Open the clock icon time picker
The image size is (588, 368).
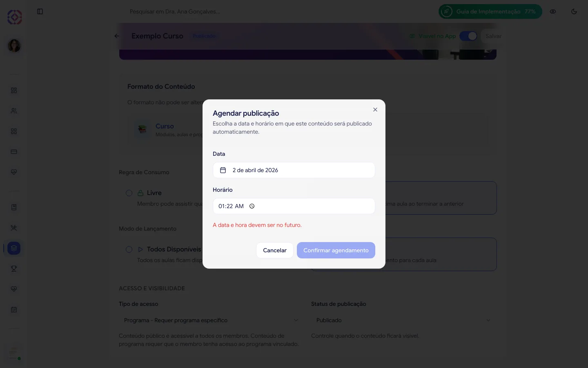252,206
